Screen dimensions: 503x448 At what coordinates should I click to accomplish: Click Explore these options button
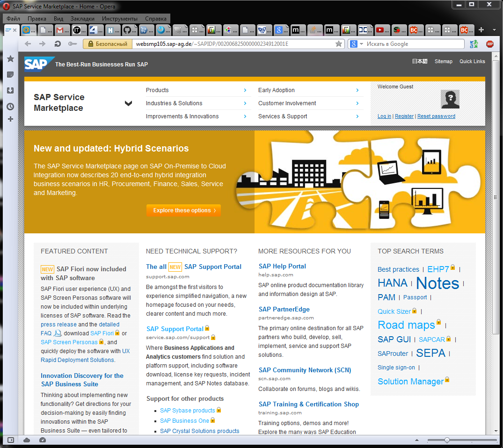183,210
